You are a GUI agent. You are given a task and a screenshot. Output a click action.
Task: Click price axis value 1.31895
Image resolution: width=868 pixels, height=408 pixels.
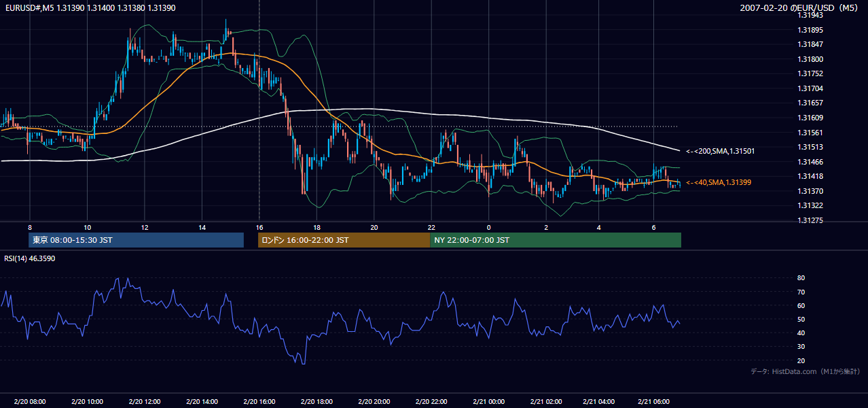pos(810,30)
